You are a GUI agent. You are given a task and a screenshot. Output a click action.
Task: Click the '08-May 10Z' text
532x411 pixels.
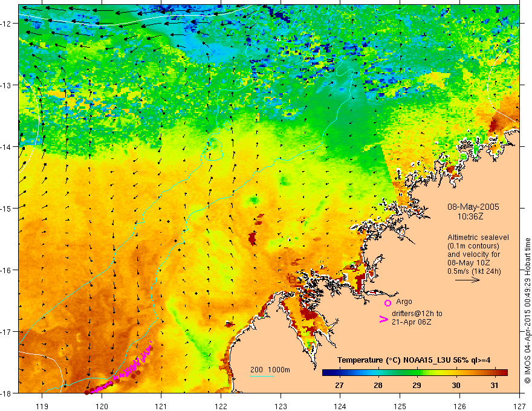coord(469,263)
